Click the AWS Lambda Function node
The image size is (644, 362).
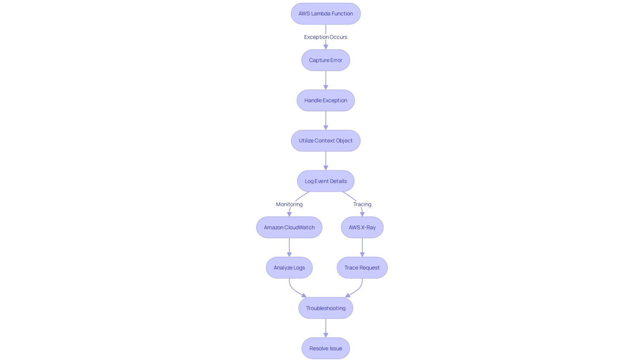click(x=325, y=13)
